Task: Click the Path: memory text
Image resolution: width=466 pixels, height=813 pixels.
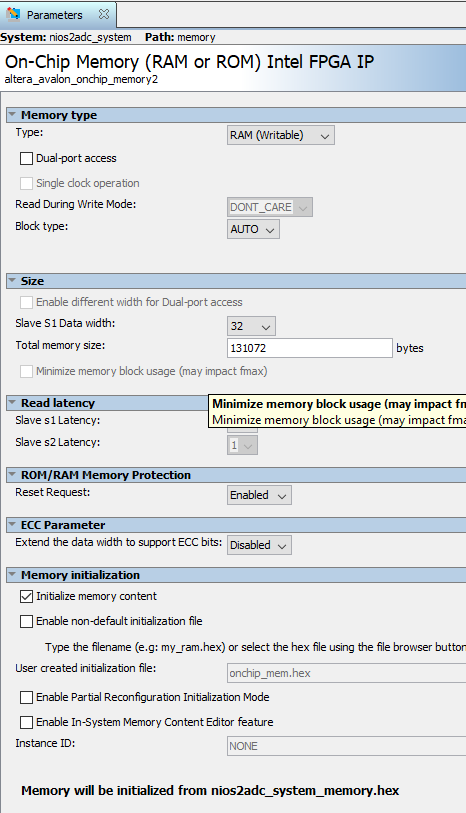Action: (x=180, y=37)
